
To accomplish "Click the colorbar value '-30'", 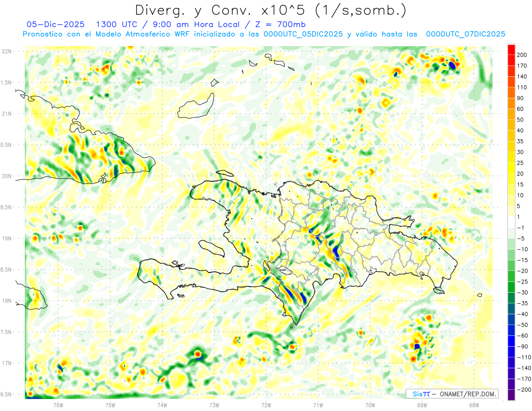I will pyautogui.click(x=524, y=293).
